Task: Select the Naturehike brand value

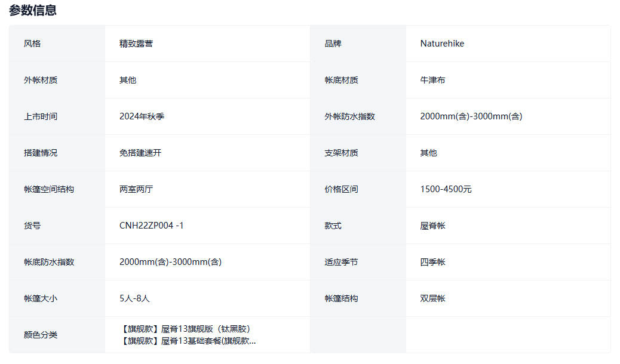Action: pyautogui.click(x=442, y=44)
